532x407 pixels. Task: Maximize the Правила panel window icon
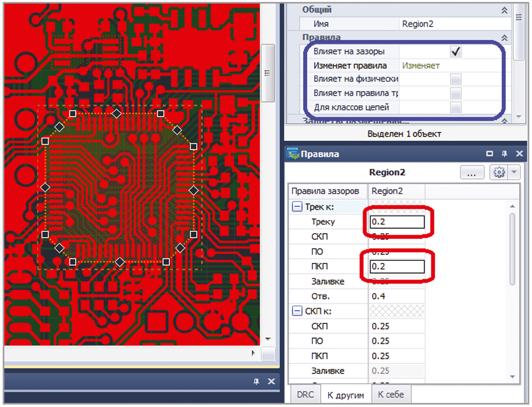coord(489,154)
